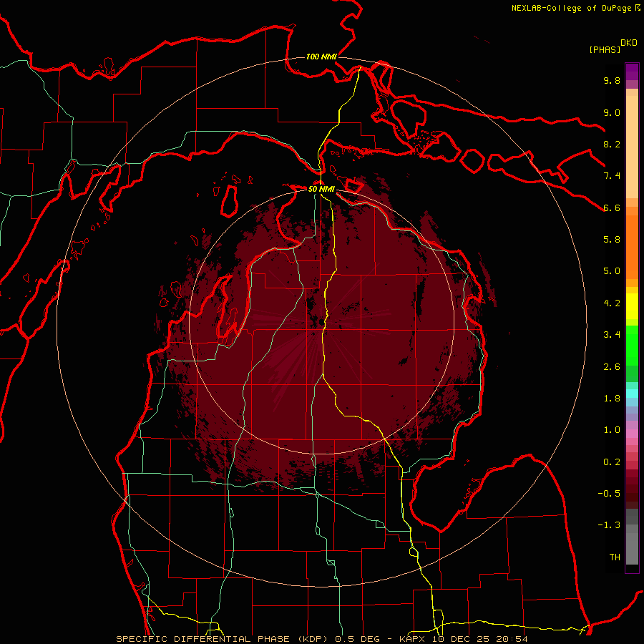This screenshot has width=644, height=644.
Task: Click the 2.6 value on color scale
Action: [612, 367]
